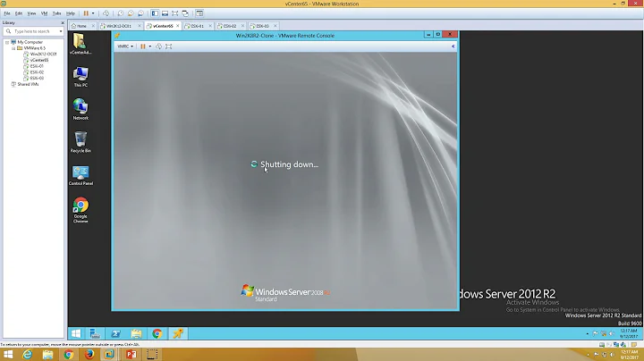644x361 pixels.
Task: Open Chrome from the guest taskbar
Action: (157, 333)
